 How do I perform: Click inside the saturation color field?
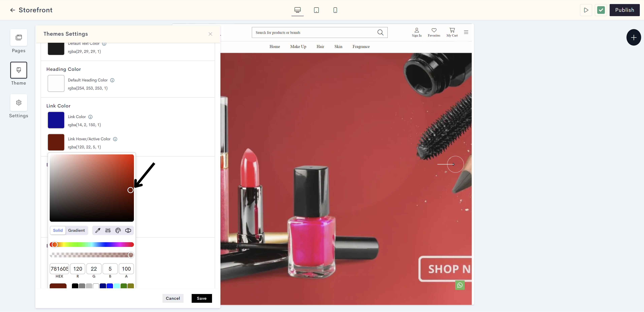pos(92,188)
